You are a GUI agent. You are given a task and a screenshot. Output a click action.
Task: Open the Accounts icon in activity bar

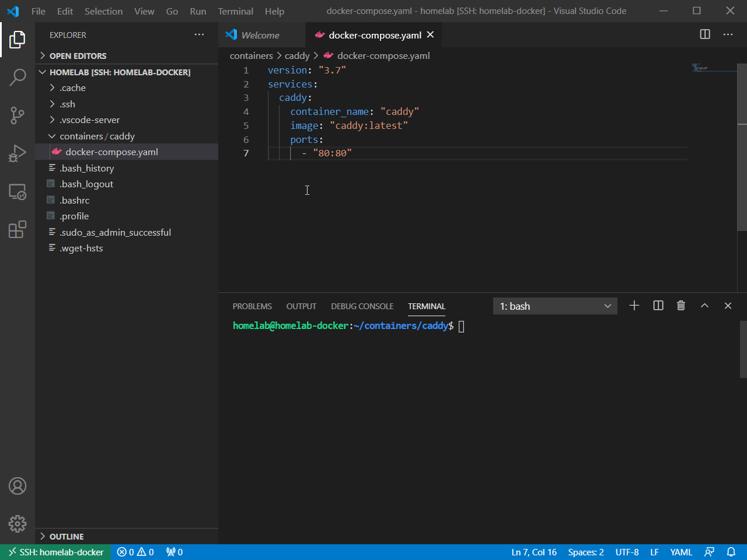pyautogui.click(x=17, y=485)
